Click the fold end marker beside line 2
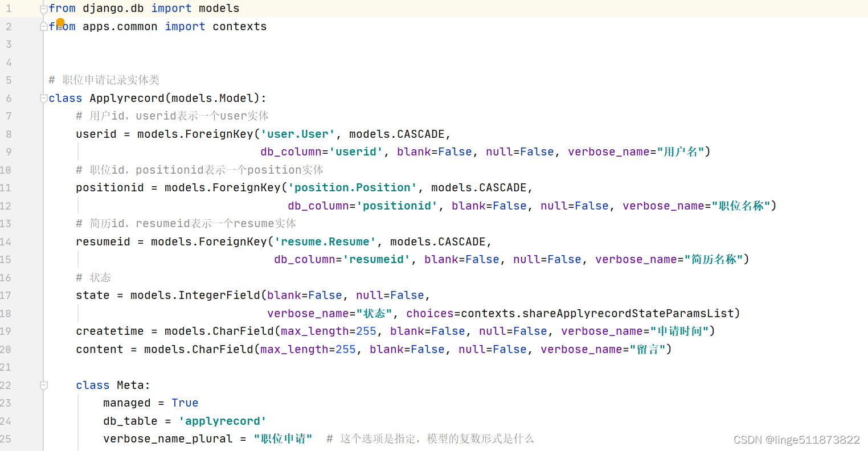868x451 pixels. (44, 27)
